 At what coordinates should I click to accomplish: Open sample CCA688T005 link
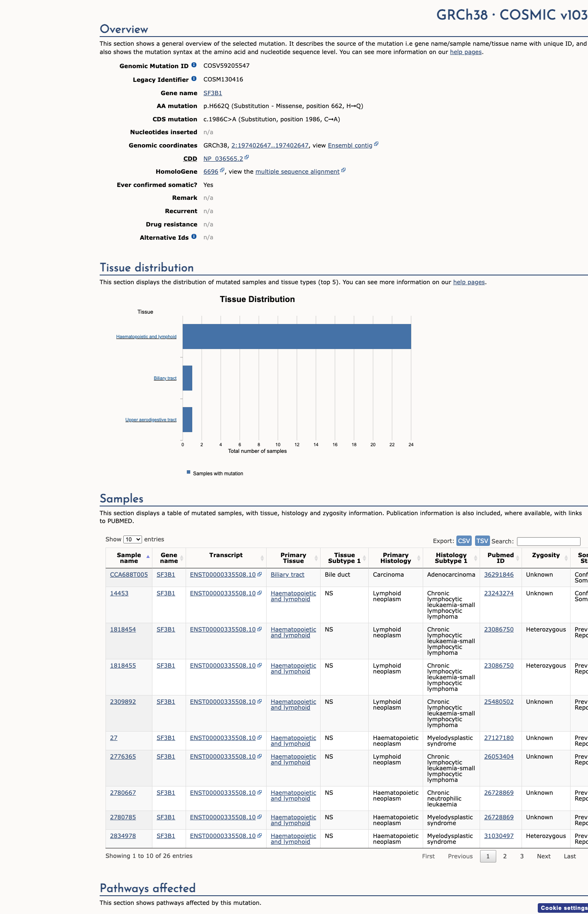(x=129, y=575)
